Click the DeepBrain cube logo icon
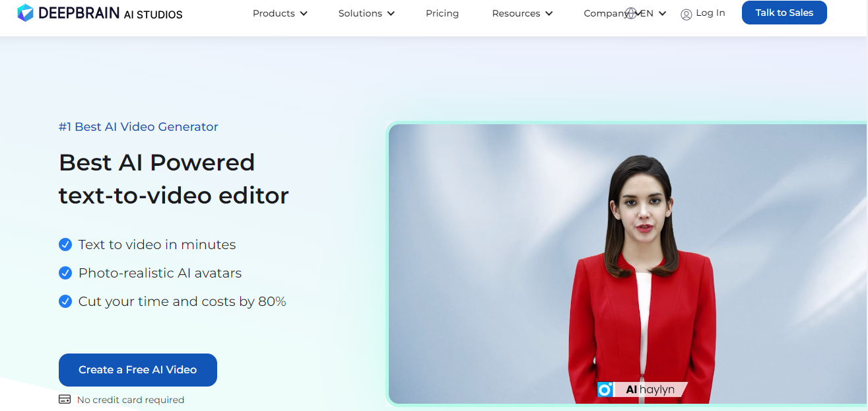 point(25,13)
